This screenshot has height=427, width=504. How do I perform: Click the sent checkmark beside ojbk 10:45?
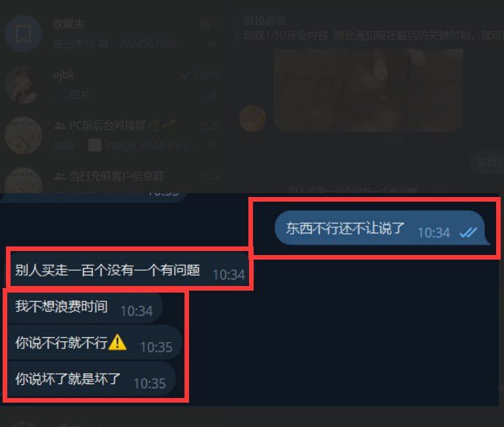(186, 75)
